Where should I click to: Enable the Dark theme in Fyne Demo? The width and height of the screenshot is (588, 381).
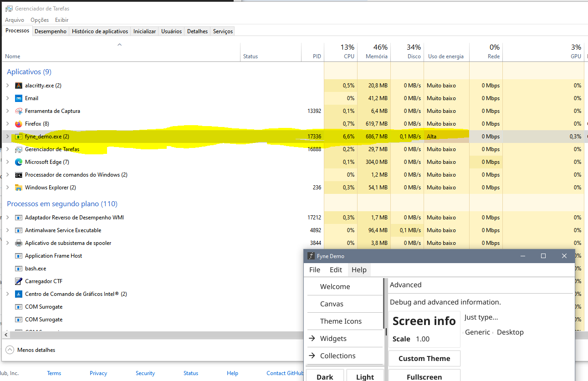click(325, 376)
